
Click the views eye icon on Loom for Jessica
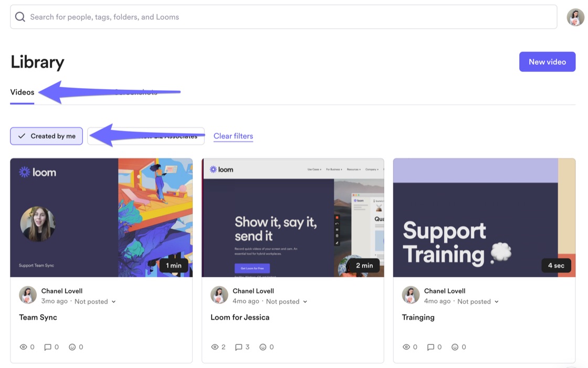215,347
